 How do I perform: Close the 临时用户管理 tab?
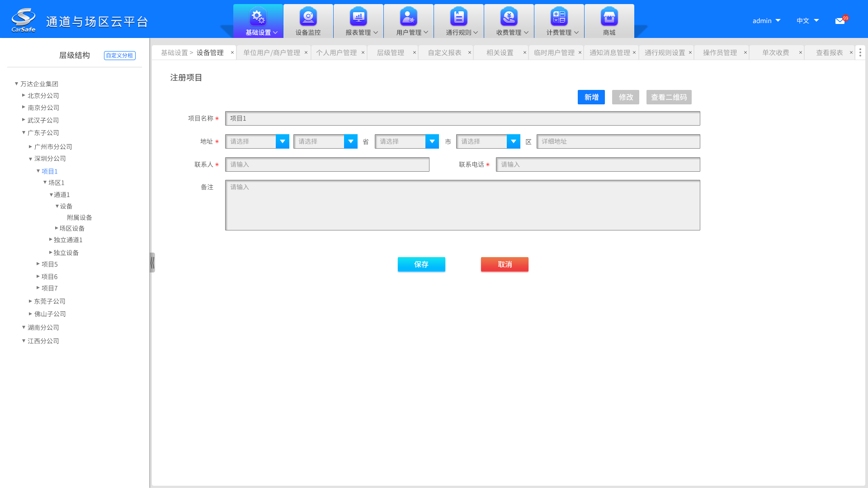click(x=580, y=52)
